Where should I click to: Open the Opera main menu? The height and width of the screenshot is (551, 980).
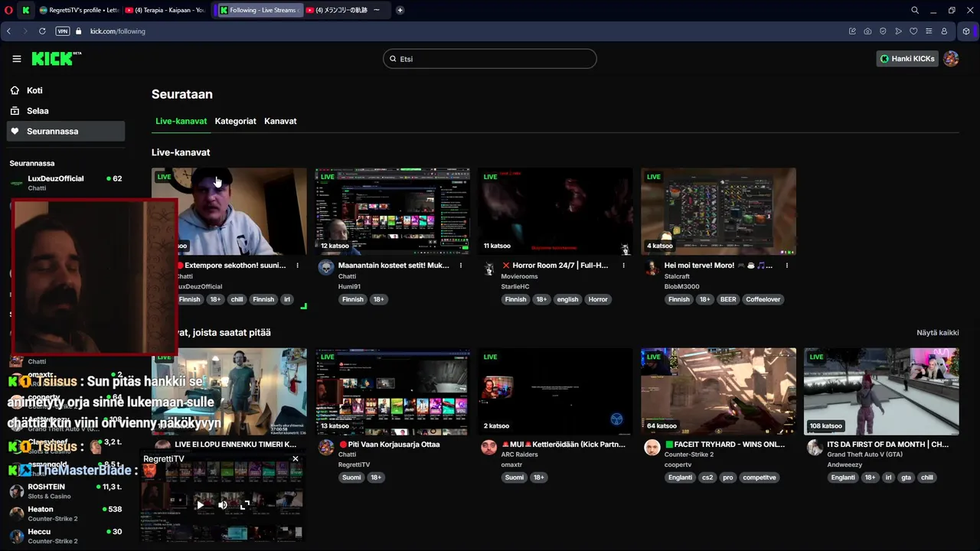click(x=8, y=10)
